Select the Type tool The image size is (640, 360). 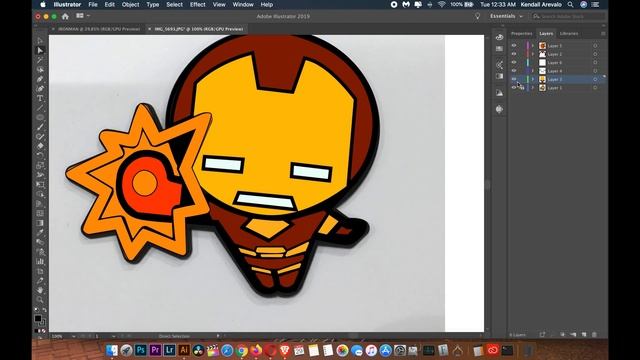(x=40, y=98)
